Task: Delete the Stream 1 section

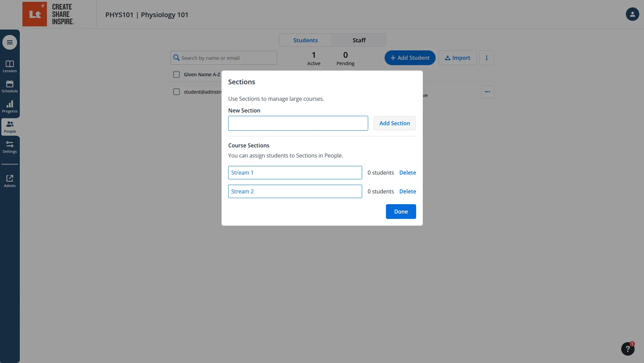Action: click(407, 173)
